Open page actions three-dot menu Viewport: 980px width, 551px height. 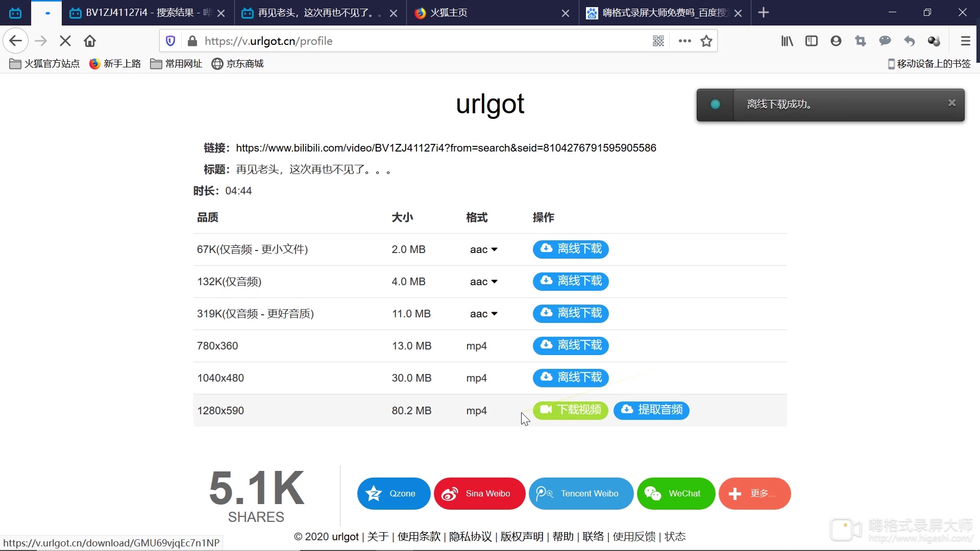click(x=685, y=41)
